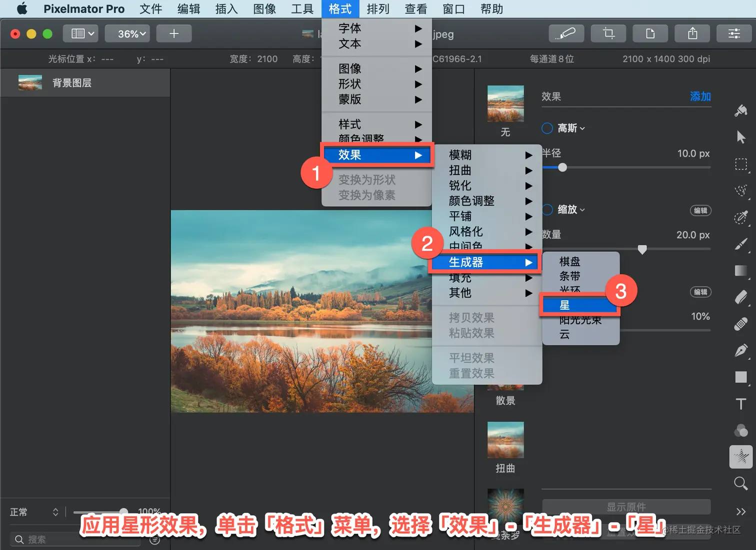Click the plus add button in toolbar
The height and width of the screenshot is (550, 756).
(174, 34)
